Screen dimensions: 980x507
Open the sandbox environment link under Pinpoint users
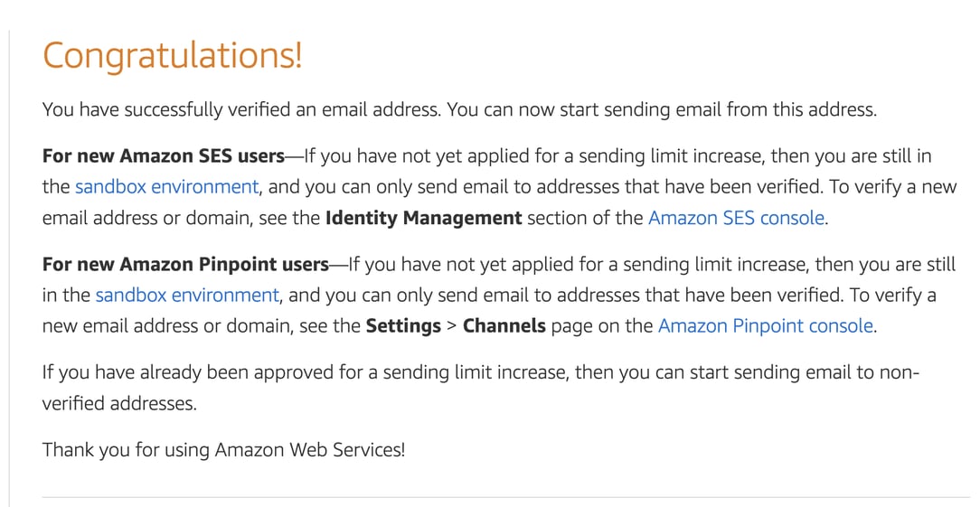point(187,296)
